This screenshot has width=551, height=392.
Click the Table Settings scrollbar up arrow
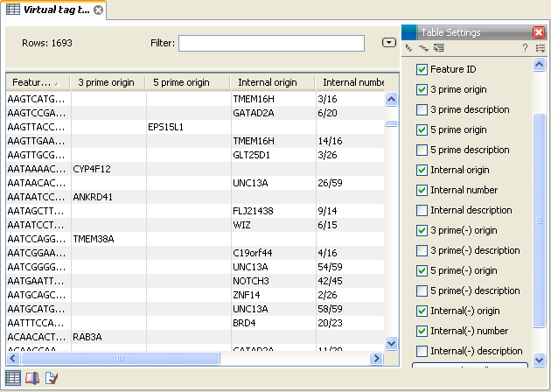coord(539,65)
